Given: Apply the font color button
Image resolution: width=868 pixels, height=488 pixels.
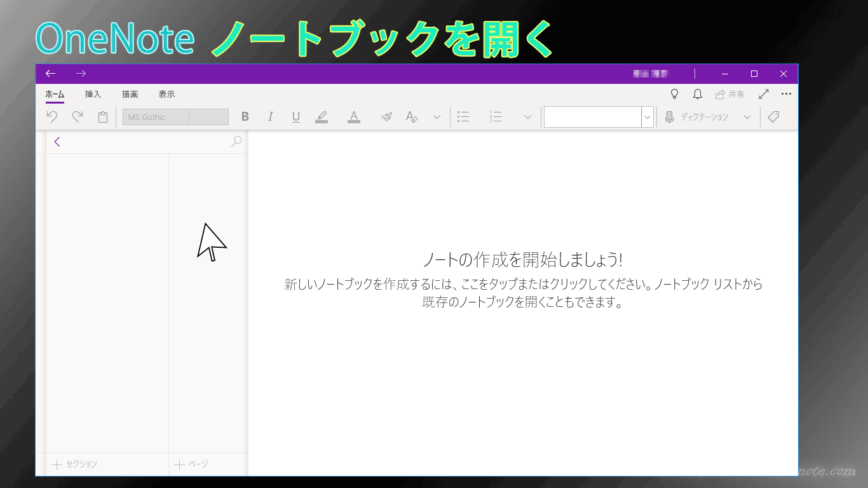Looking at the screenshot, I should (354, 117).
